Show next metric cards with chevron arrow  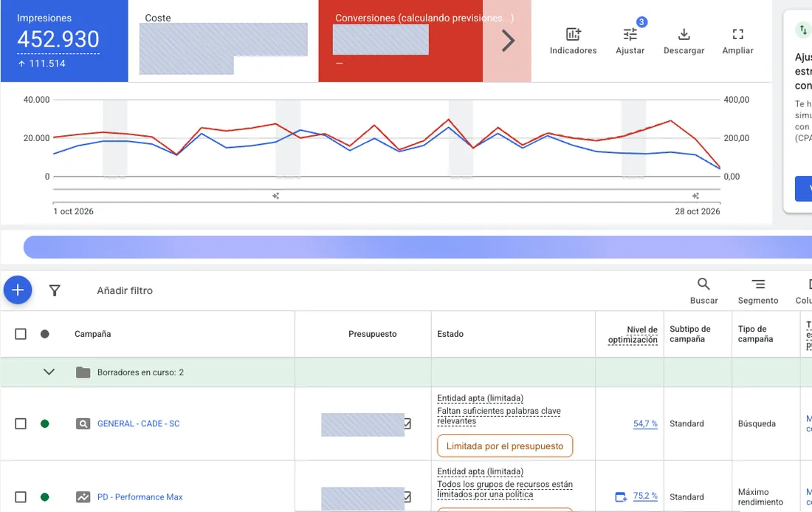(x=508, y=41)
